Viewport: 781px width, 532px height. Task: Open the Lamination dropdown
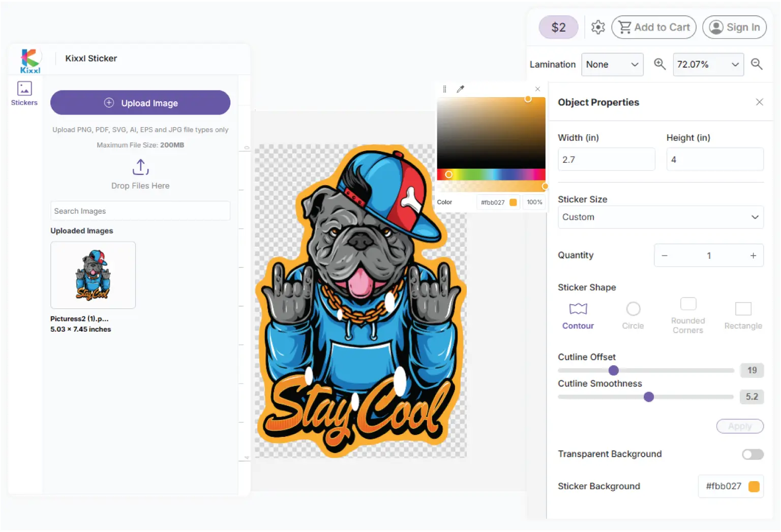612,65
